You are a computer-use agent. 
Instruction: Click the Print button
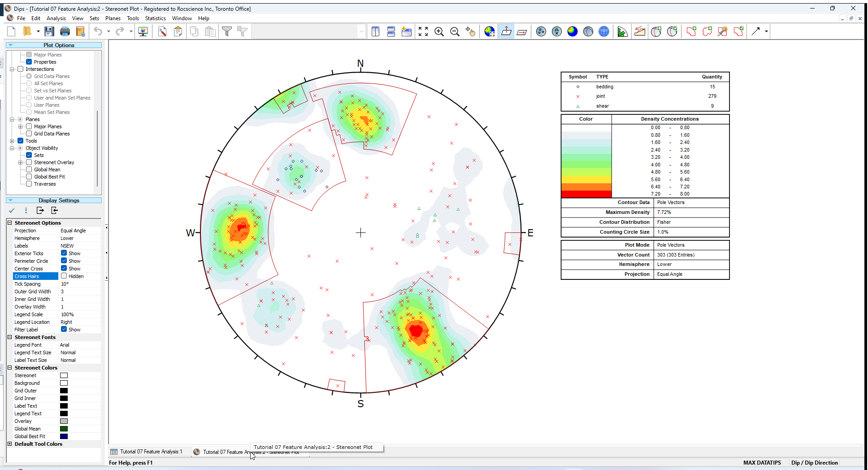[x=65, y=31]
